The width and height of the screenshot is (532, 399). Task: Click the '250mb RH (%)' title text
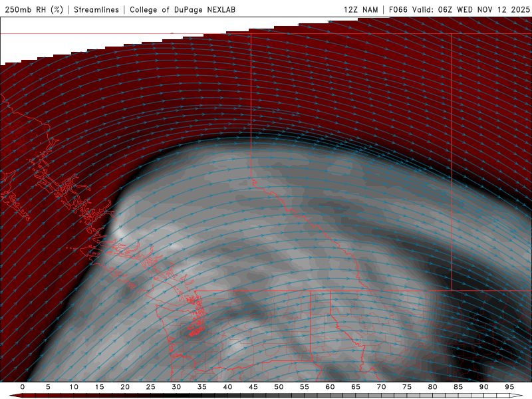(x=35, y=9)
